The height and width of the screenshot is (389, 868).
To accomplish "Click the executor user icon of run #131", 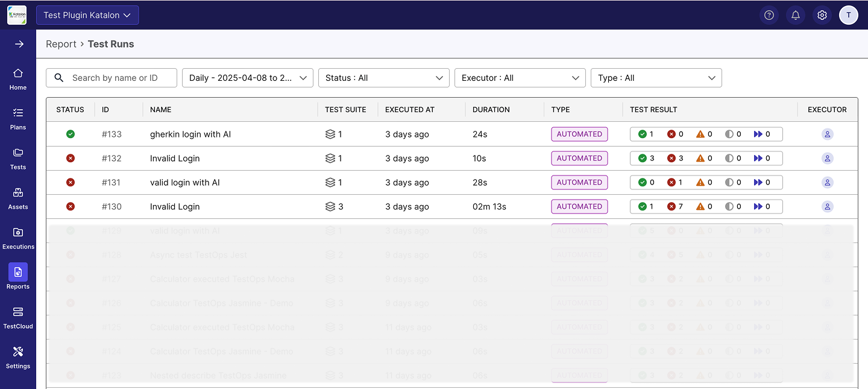I will (828, 182).
